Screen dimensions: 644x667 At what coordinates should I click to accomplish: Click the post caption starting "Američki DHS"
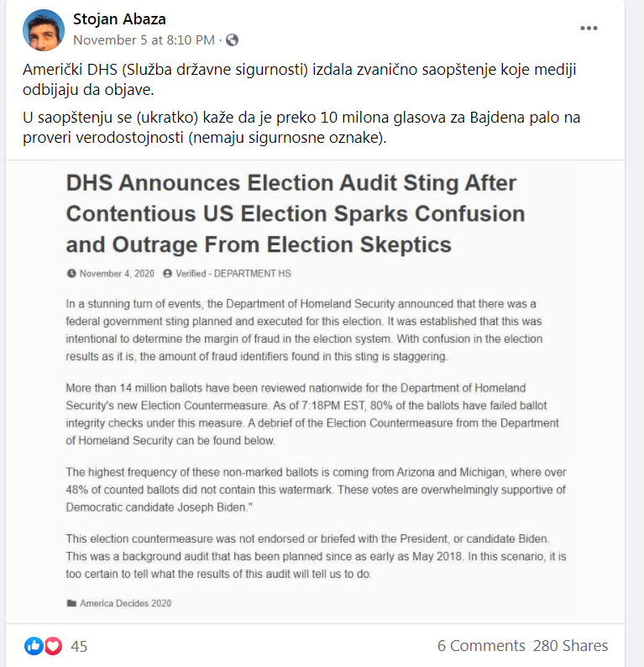(x=298, y=78)
